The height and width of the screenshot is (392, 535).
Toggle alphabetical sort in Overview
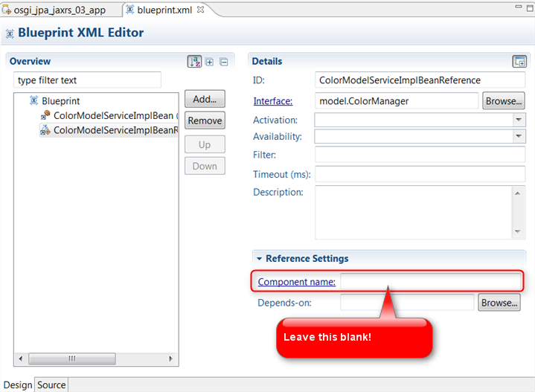[x=195, y=62]
